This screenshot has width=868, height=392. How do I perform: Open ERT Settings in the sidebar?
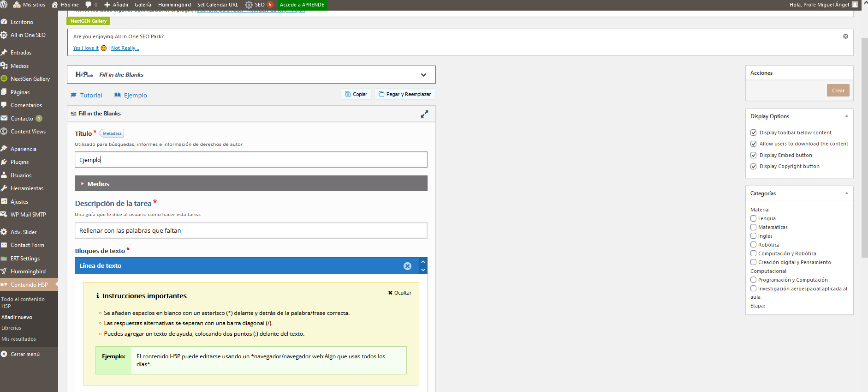25,259
